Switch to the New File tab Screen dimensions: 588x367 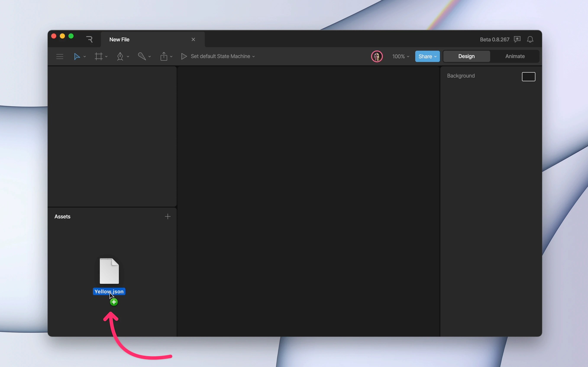coord(119,39)
